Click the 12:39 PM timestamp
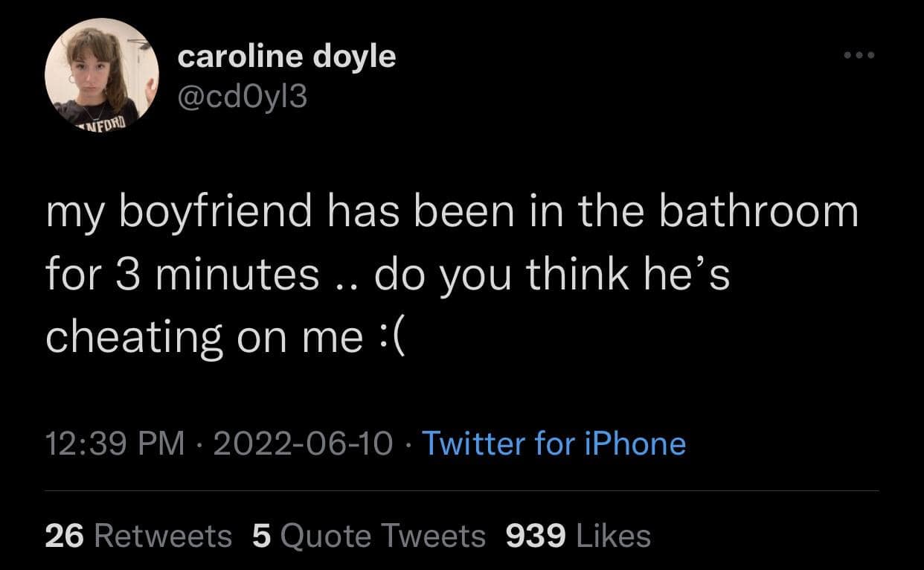 [115, 444]
